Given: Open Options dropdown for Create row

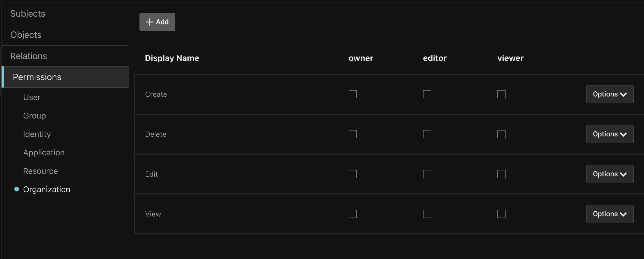Looking at the screenshot, I should tap(609, 94).
